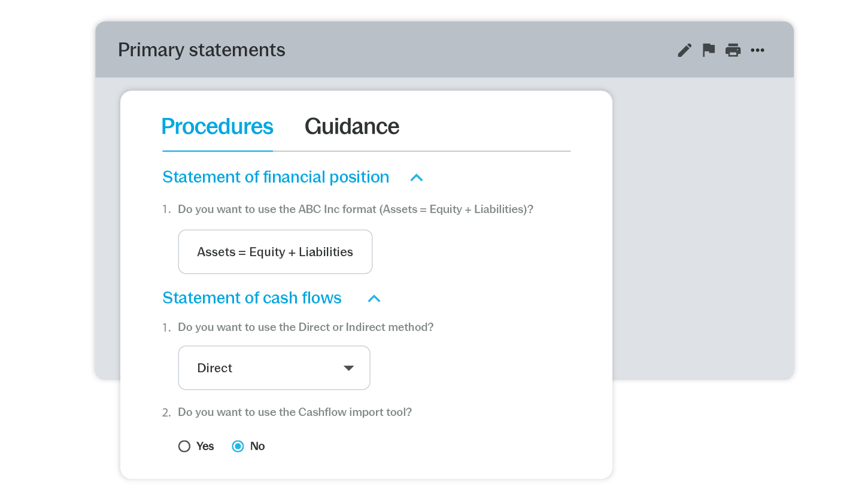Click the ABC Inc format question text
Screen dimensions: 868x489
click(x=356, y=209)
